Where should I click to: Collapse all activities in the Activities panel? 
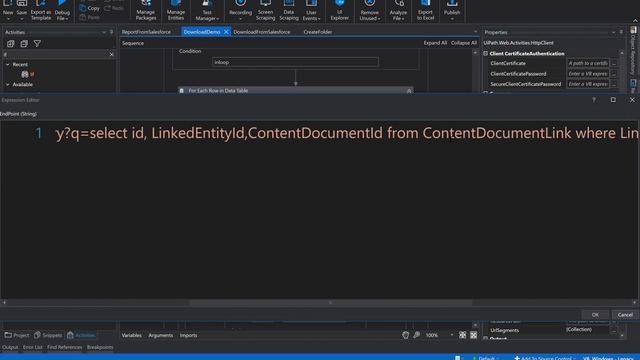pyautogui.click(x=24, y=43)
